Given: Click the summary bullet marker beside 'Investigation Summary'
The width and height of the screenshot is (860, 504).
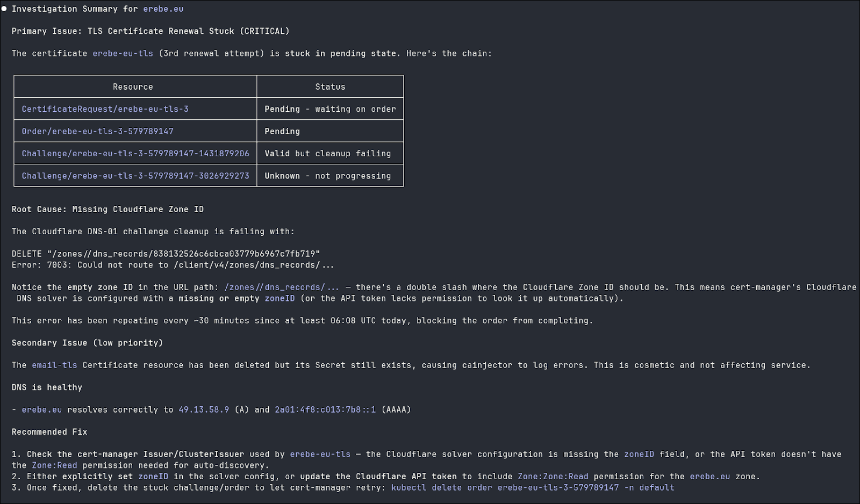Looking at the screenshot, I should click(x=4, y=9).
